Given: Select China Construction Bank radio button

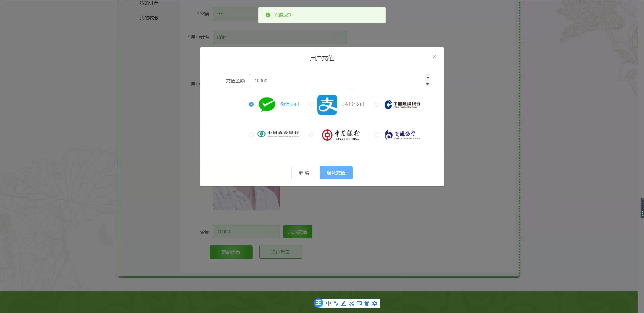Looking at the screenshot, I should point(377,104).
